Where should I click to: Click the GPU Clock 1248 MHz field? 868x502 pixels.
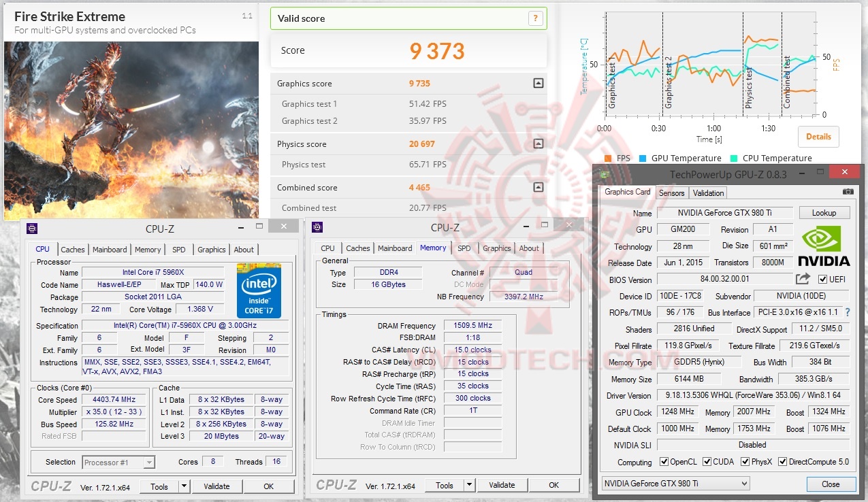[677, 412]
